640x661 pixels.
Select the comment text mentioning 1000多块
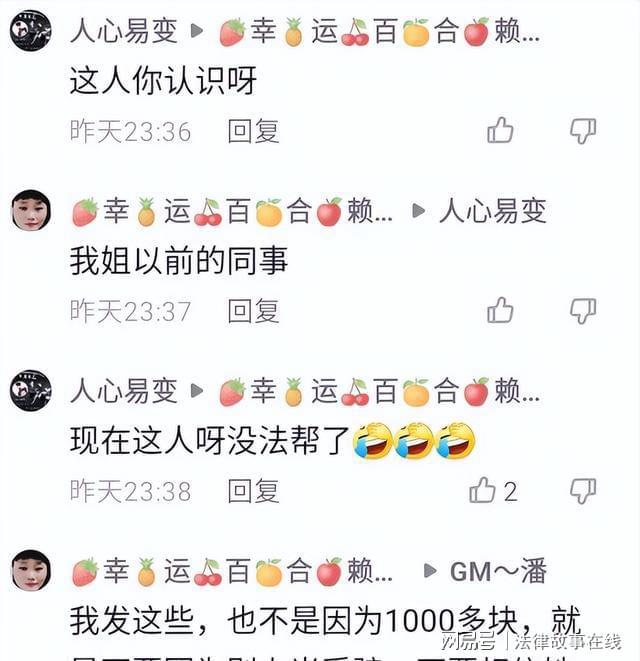pos(326,621)
